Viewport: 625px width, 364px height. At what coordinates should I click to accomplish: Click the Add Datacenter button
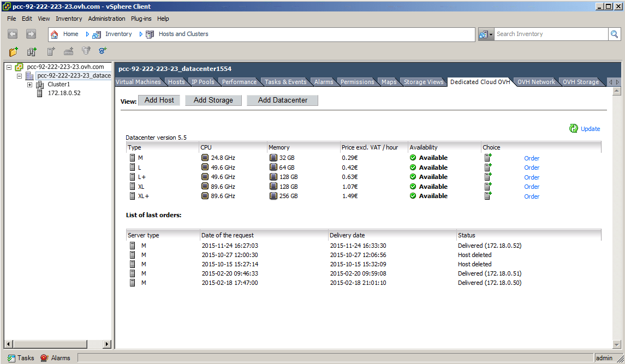[283, 100]
